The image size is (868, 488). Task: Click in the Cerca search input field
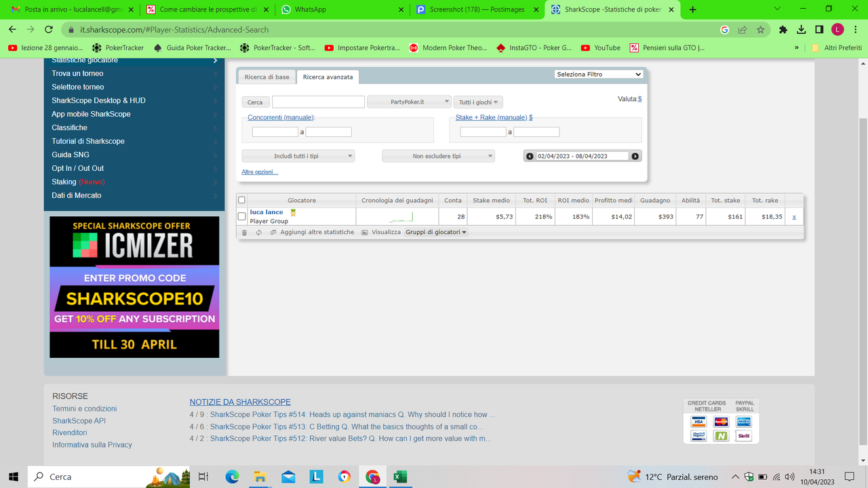(x=318, y=101)
